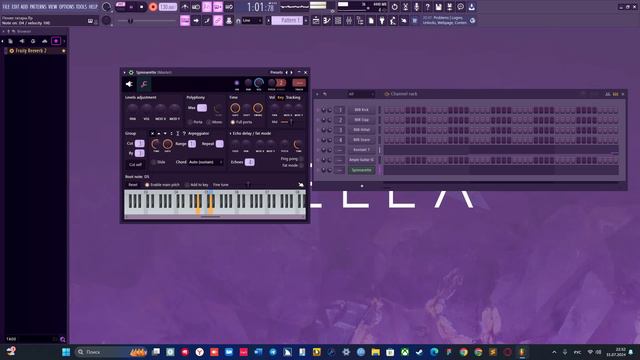The image size is (640, 360).
Task: Open the Line snap dropdown
Action: pos(252,20)
